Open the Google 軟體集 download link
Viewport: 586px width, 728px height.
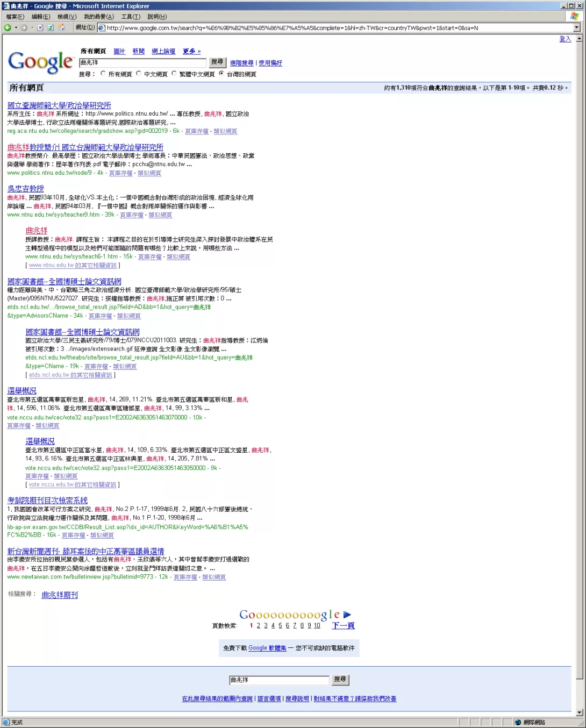(267, 648)
